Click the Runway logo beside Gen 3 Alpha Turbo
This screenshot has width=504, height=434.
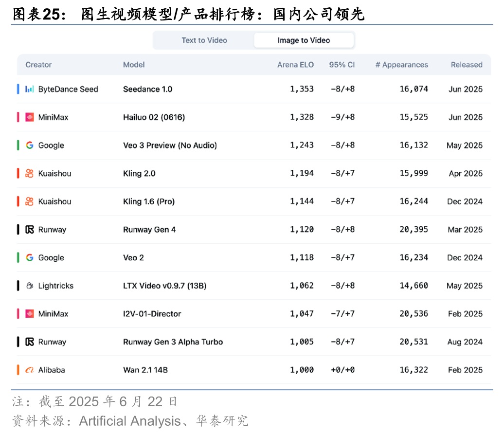[30, 342]
